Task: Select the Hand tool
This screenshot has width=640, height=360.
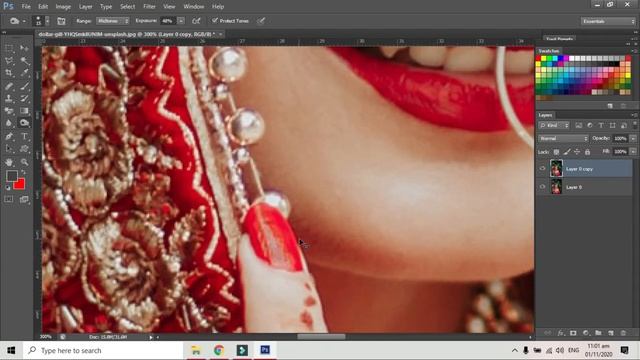Action: (x=9, y=162)
